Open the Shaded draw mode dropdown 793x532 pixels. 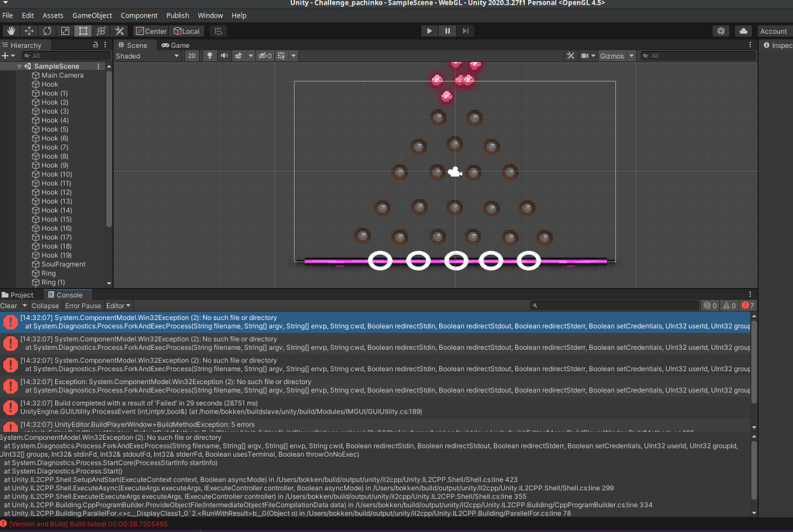[147, 55]
